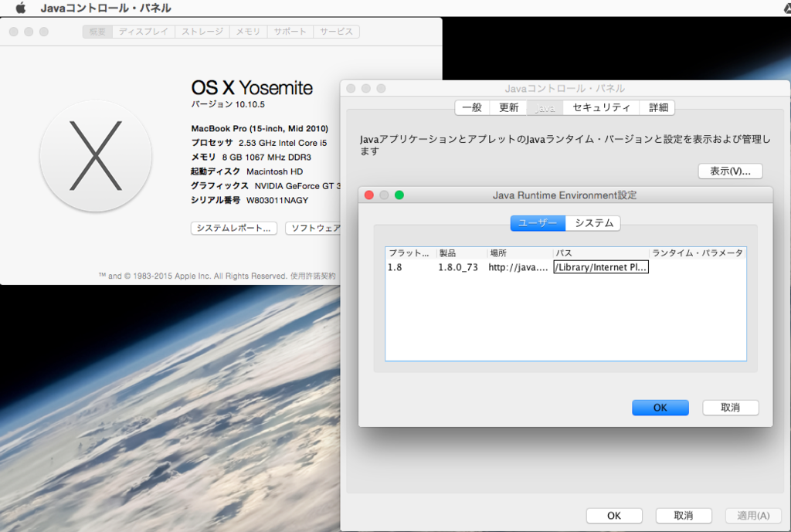Click OK at bottom of Java Control Panel

(x=614, y=515)
